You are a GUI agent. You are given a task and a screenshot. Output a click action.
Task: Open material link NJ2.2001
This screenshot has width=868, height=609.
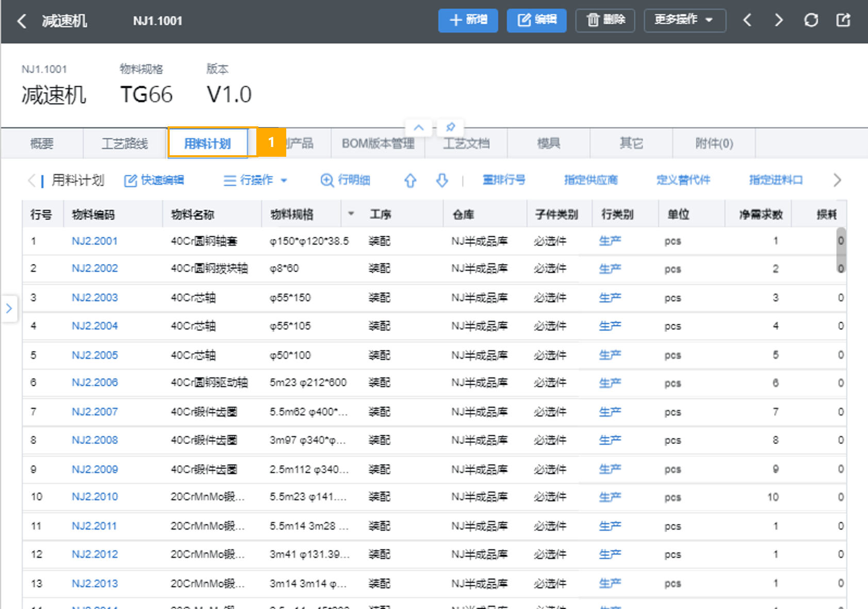click(x=95, y=241)
